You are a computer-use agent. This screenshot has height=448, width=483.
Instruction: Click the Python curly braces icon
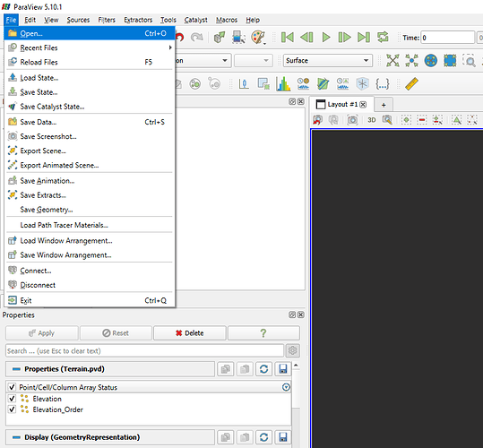[x=383, y=83]
